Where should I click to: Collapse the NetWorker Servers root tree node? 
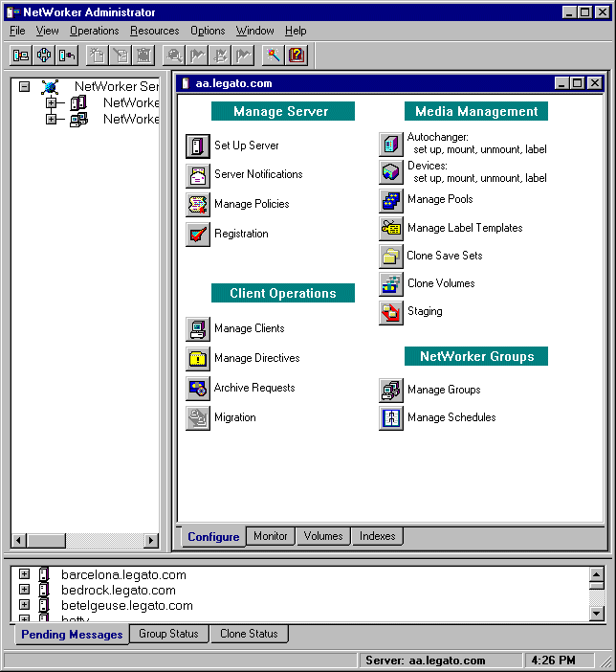(25, 86)
